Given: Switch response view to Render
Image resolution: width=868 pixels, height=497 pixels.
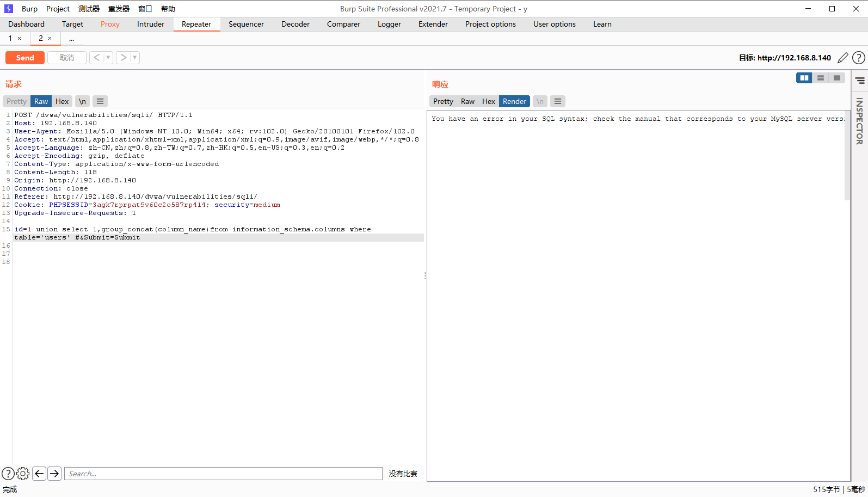Looking at the screenshot, I should [x=514, y=101].
